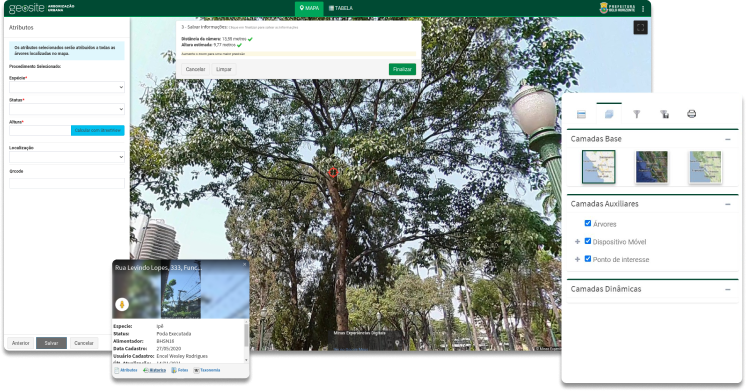The width and height of the screenshot is (747, 391).
Task: Open the layers tab icon
Action: point(609,114)
